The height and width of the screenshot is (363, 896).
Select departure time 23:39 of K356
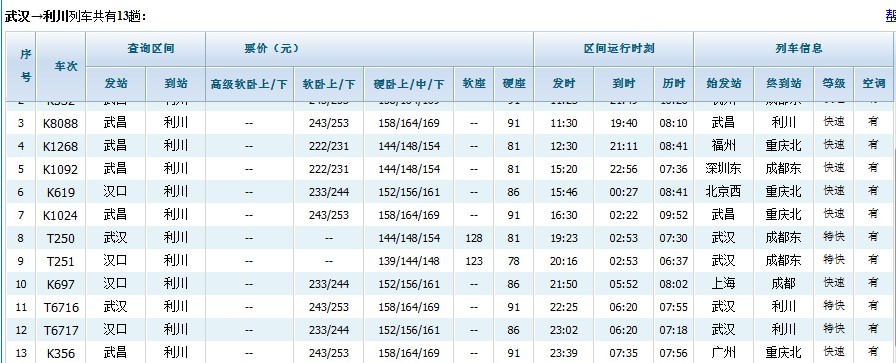pyautogui.click(x=564, y=353)
